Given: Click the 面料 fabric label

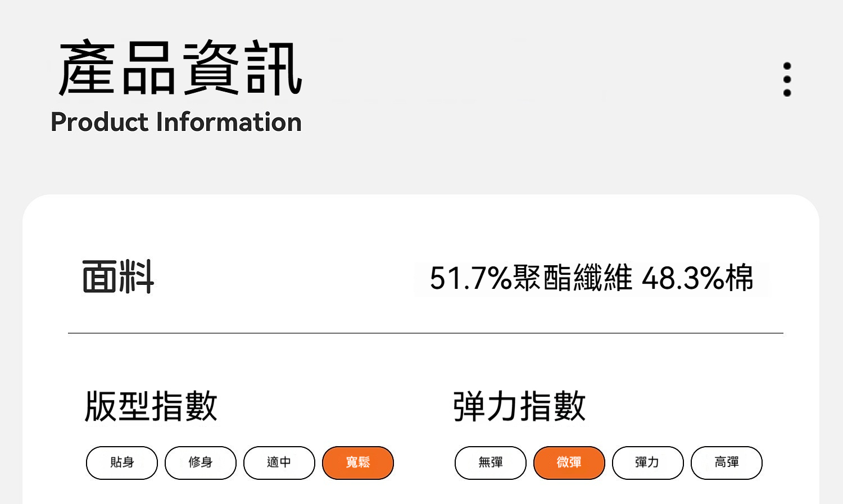Looking at the screenshot, I should coord(118,276).
